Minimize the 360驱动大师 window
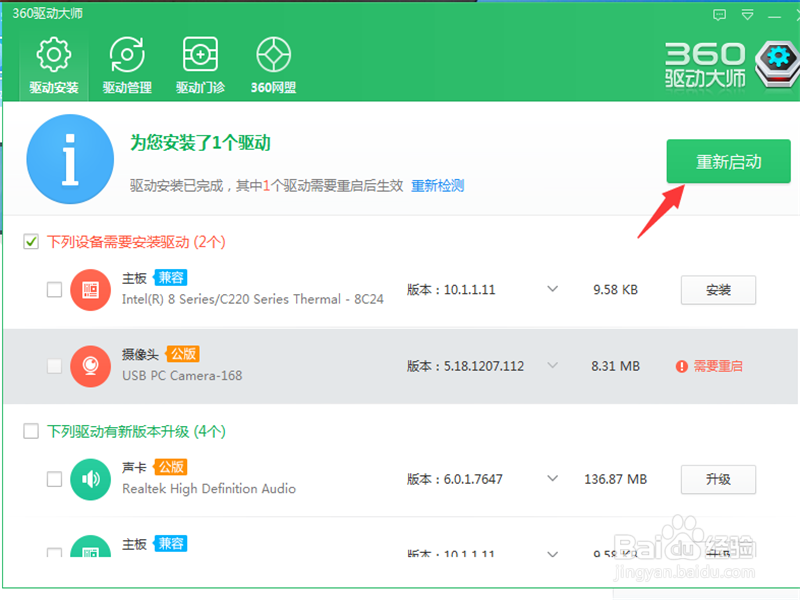Image resolution: width=800 pixels, height=600 pixels. (x=774, y=17)
